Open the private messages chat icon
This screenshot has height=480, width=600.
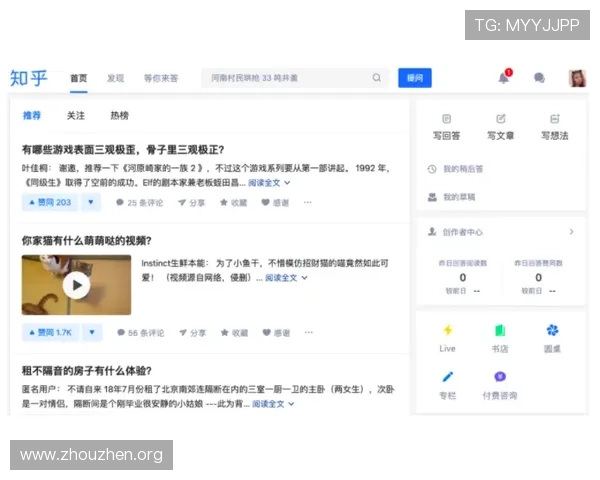(x=539, y=78)
